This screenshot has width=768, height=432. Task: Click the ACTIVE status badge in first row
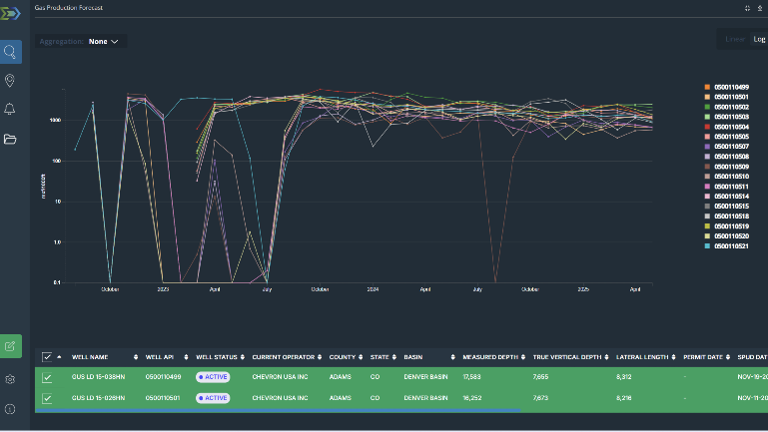[213, 377]
